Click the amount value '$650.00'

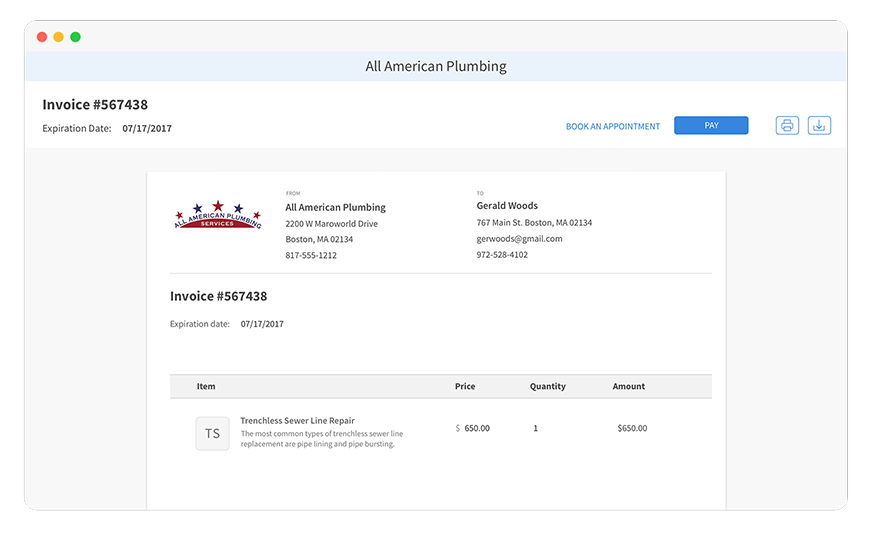(632, 429)
